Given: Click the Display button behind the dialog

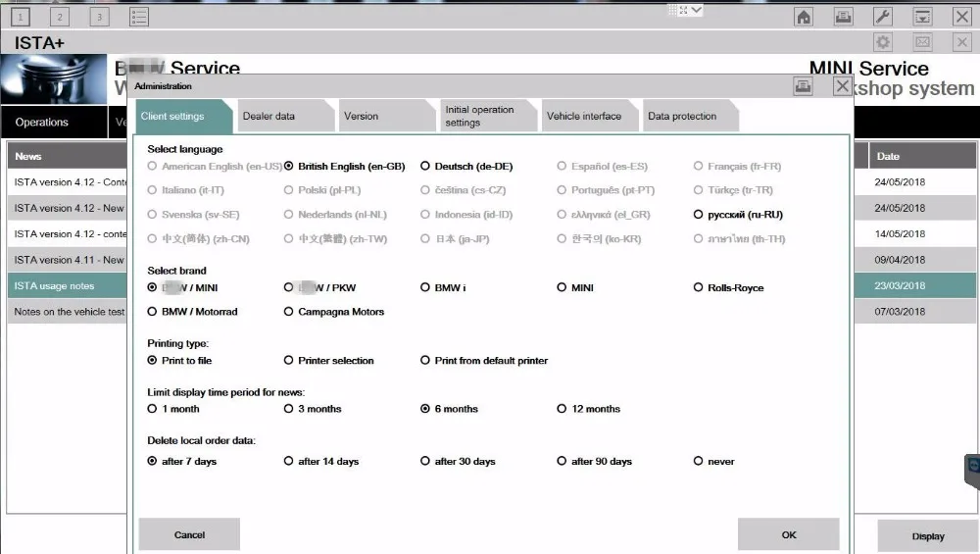Looking at the screenshot, I should pos(928,536).
